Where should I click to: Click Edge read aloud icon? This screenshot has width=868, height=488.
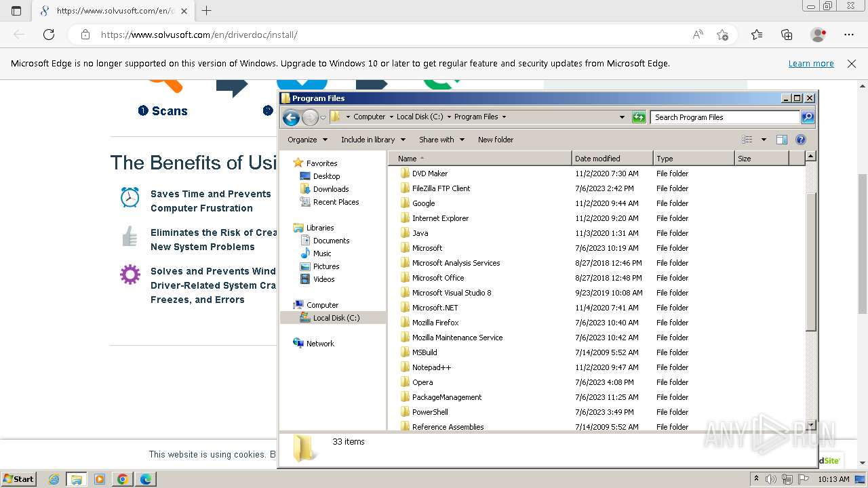[698, 35]
